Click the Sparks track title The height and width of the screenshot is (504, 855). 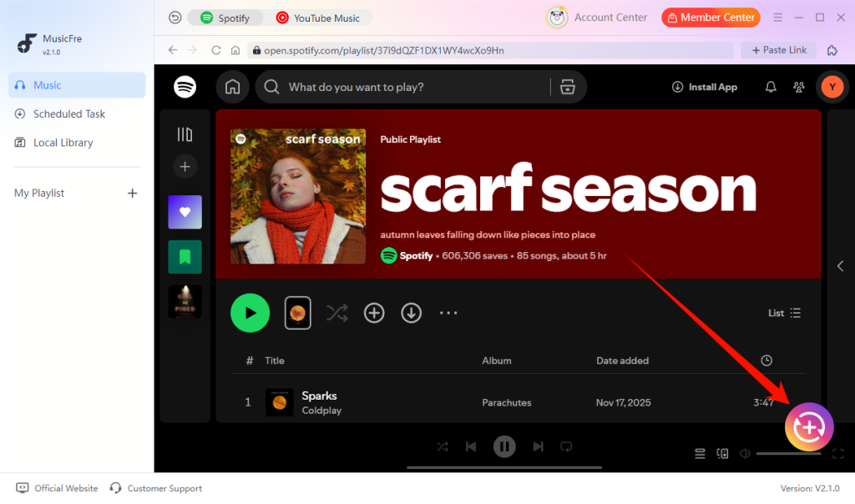[319, 396]
